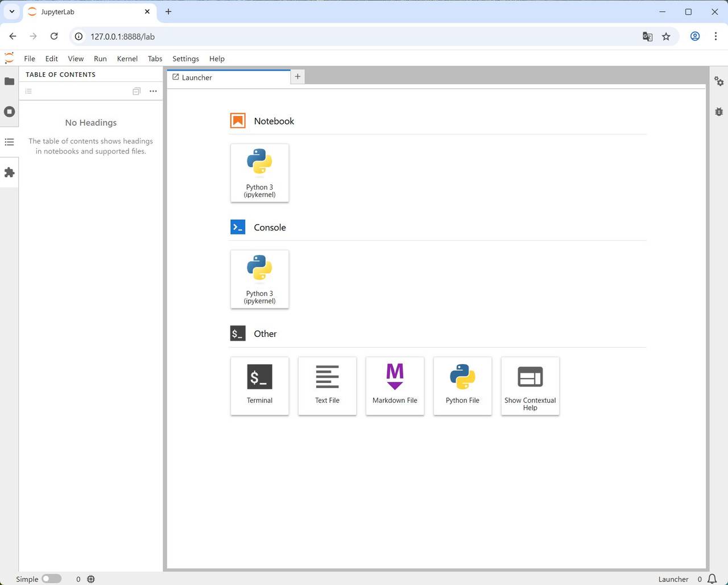
Task: Create a new Text File
Action: click(327, 386)
